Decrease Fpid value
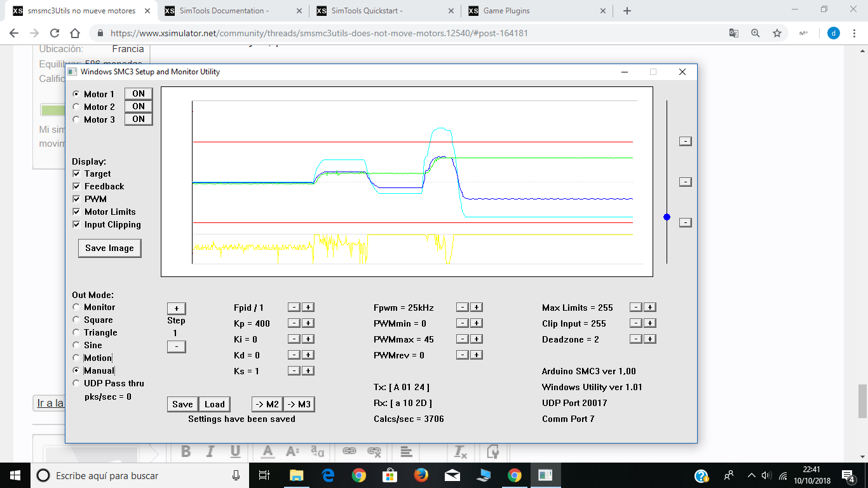This screenshot has height=488, width=868. click(294, 307)
